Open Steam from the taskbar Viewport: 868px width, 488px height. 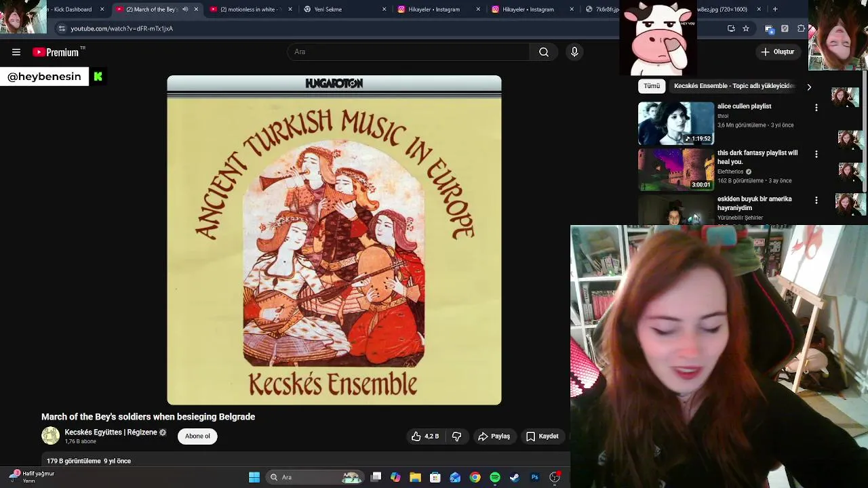tap(515, 478)
